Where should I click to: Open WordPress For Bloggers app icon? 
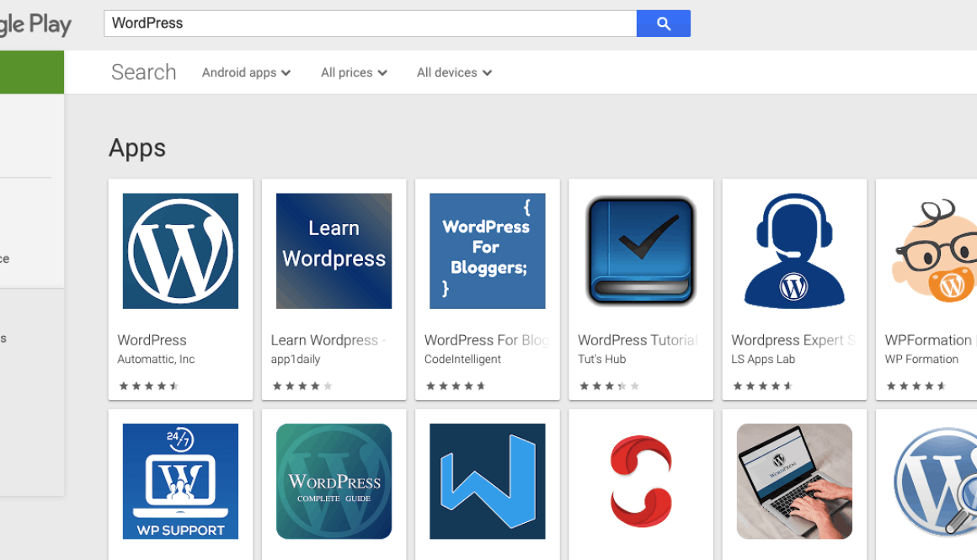tap(488, 251)
